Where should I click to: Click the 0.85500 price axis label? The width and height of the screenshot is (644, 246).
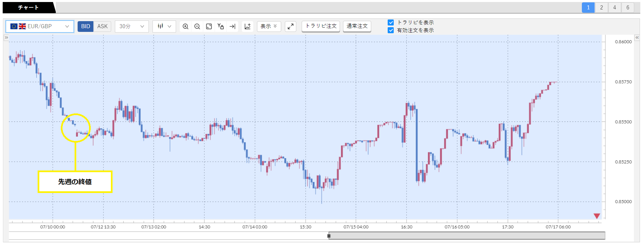(623, 122)
